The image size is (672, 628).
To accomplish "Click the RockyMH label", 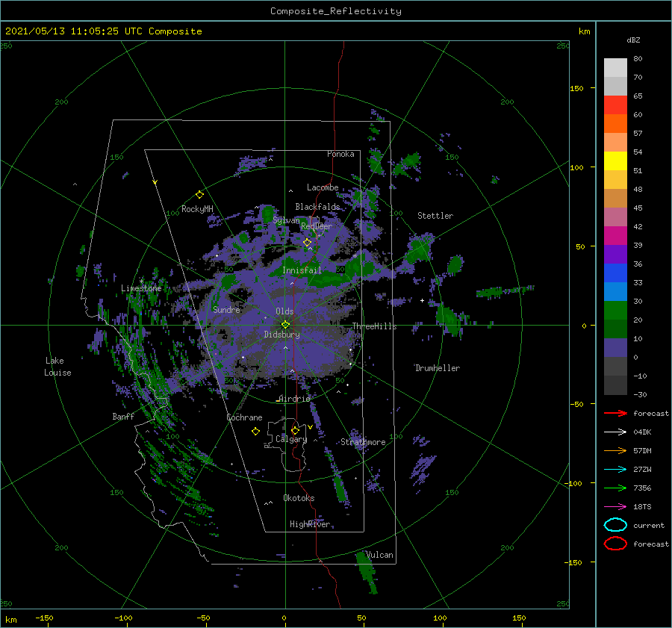I will (197, 209).
